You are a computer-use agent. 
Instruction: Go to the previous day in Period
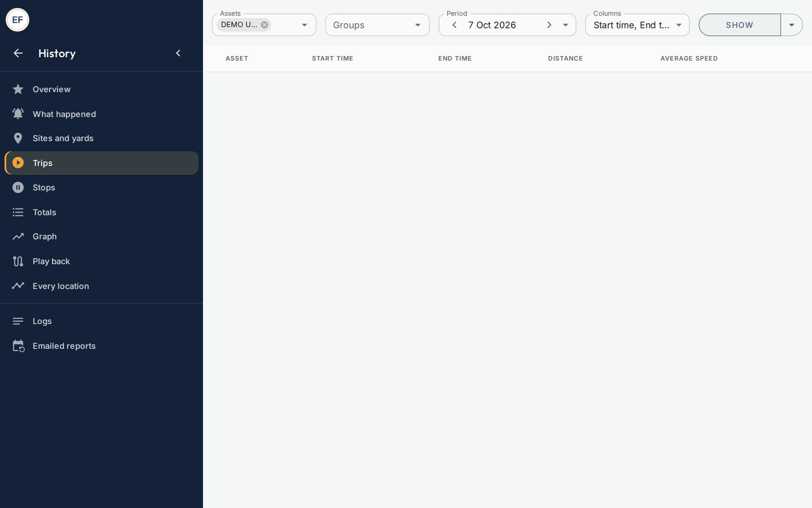click(454, 25)
